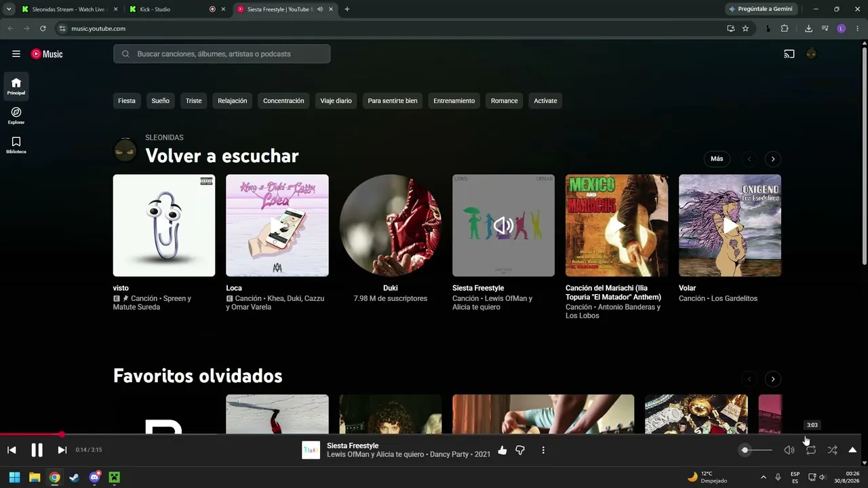
Task: Dislike the song Siesta Freestyle
Action: pyautogui.click(x=520, y=450)
